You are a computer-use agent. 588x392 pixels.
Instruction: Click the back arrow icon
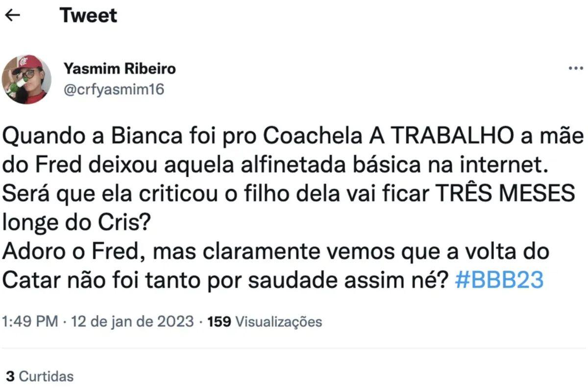[x=12, y=15]
